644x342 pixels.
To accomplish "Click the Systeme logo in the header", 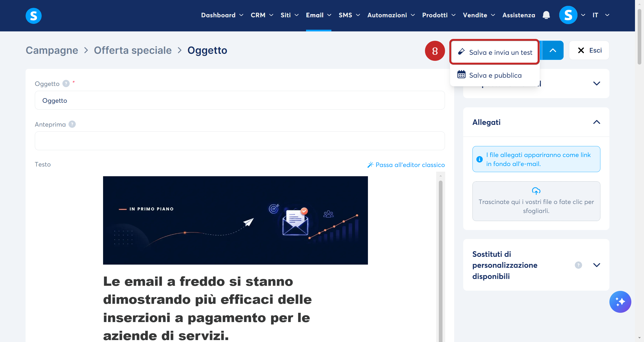I will (x=33, y=16).
